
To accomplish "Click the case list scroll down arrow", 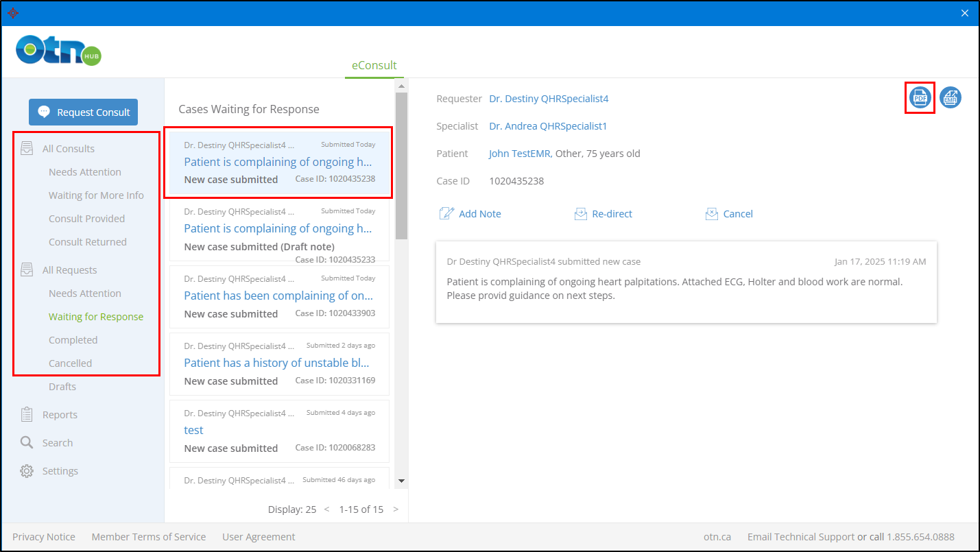I will point(402,481).
